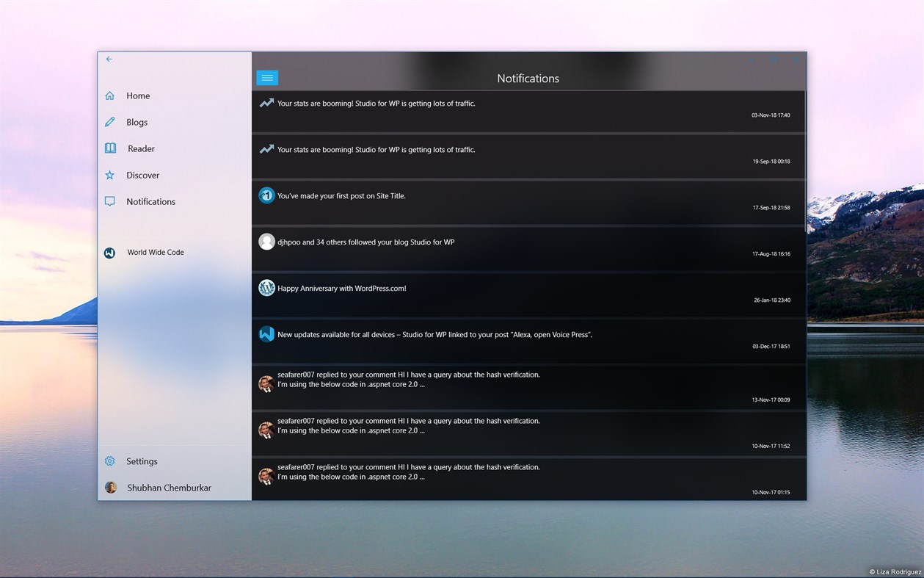Click the pencil icon next to Blogs

pyautogui.click(x=109, y=121)
